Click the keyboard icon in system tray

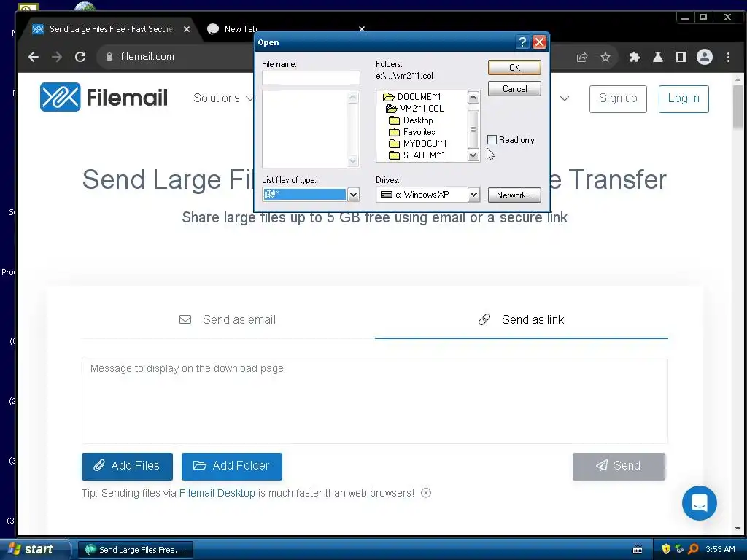[x=637, y=550]
